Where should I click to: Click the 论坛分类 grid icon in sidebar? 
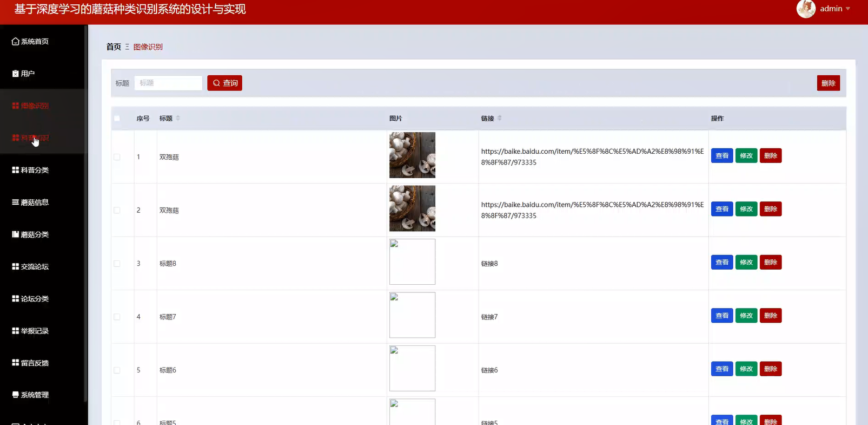click(15, 298)
